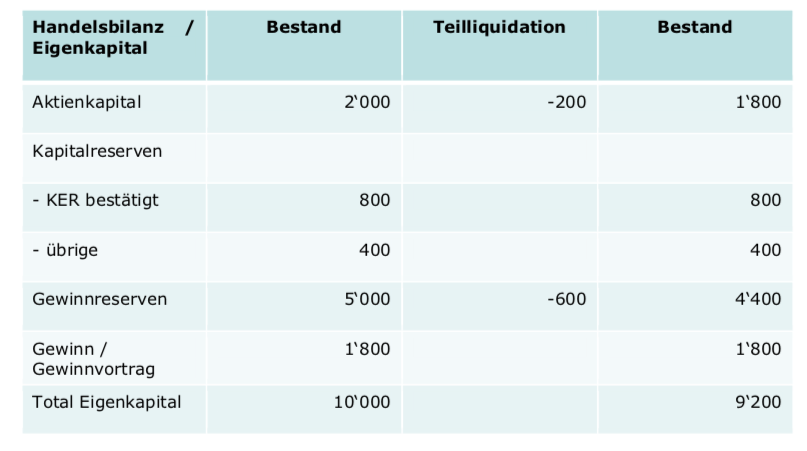Click the 9'200 total value
This screenshot has height=451, width=807.
click(x=758, y=402)
